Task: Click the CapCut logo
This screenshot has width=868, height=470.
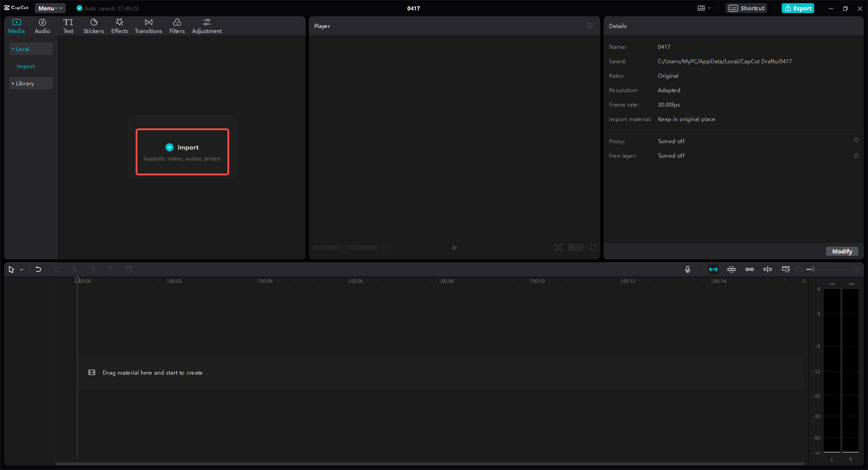Action: 16,8
